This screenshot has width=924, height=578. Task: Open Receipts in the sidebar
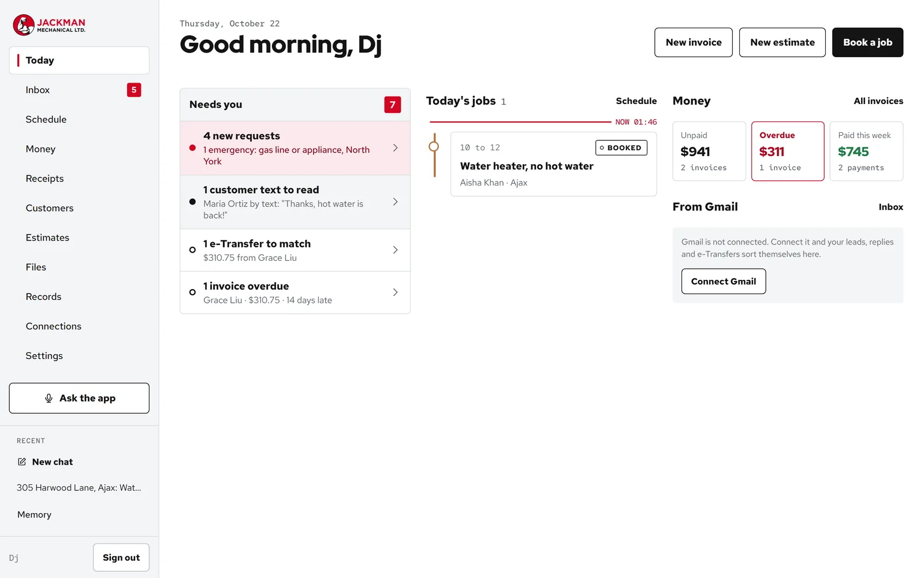point(79,179)
